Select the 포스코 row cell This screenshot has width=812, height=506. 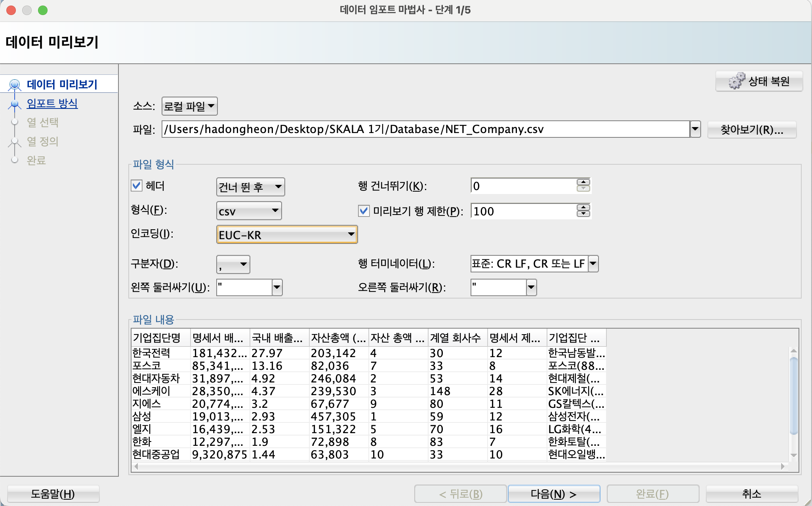coord(161,365)
